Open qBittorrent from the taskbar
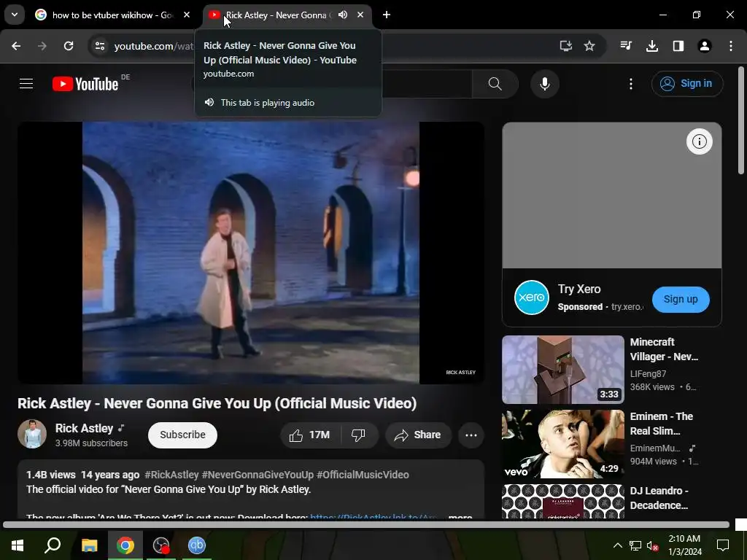The height and width of the screenshot is (560, 747). point(197,545)
